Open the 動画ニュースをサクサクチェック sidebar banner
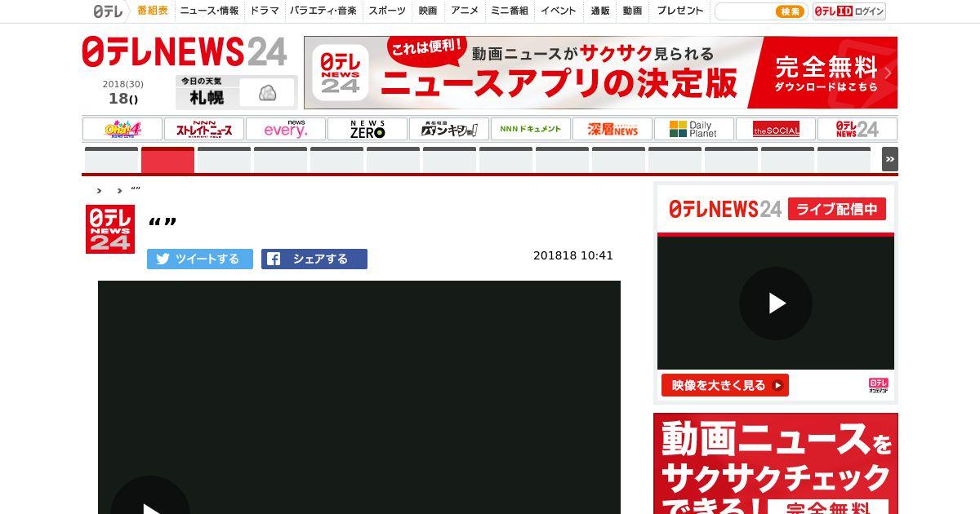The image size is (980, 514). (776, 463)
